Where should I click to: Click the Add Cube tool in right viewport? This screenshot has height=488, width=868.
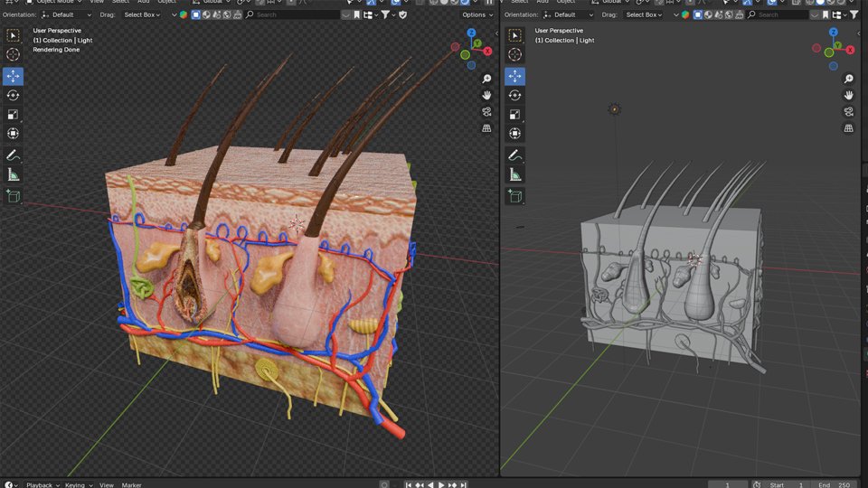pyautogui.click(x=514, y=195)
